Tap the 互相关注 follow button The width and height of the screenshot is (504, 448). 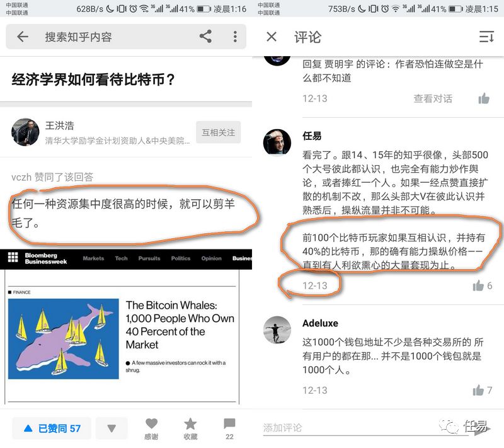pos(218,132)
